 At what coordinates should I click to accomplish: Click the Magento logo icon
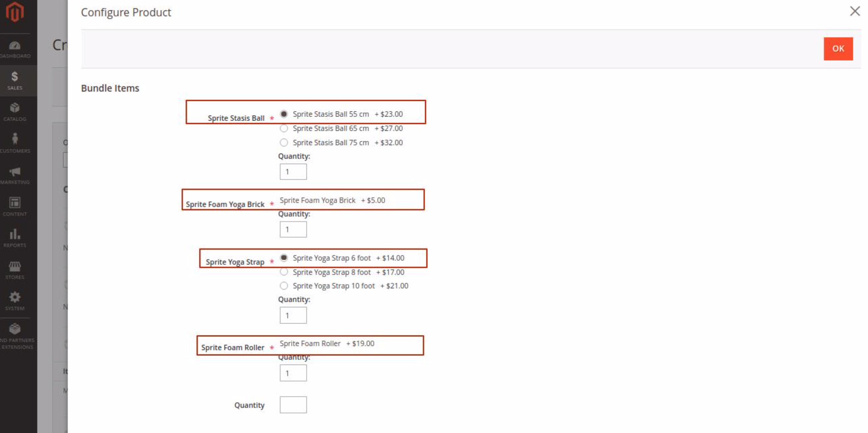(x=15, y=12)
